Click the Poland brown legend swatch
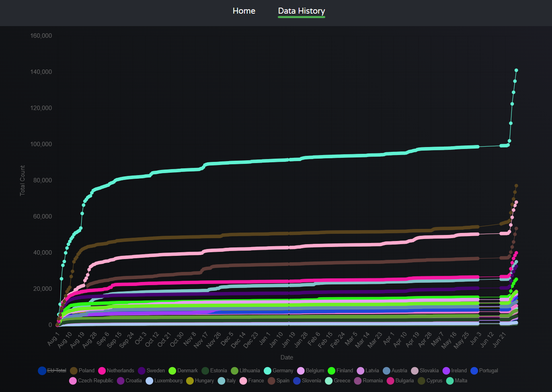This screenshot has width=552, height=392. pos(74,371)
